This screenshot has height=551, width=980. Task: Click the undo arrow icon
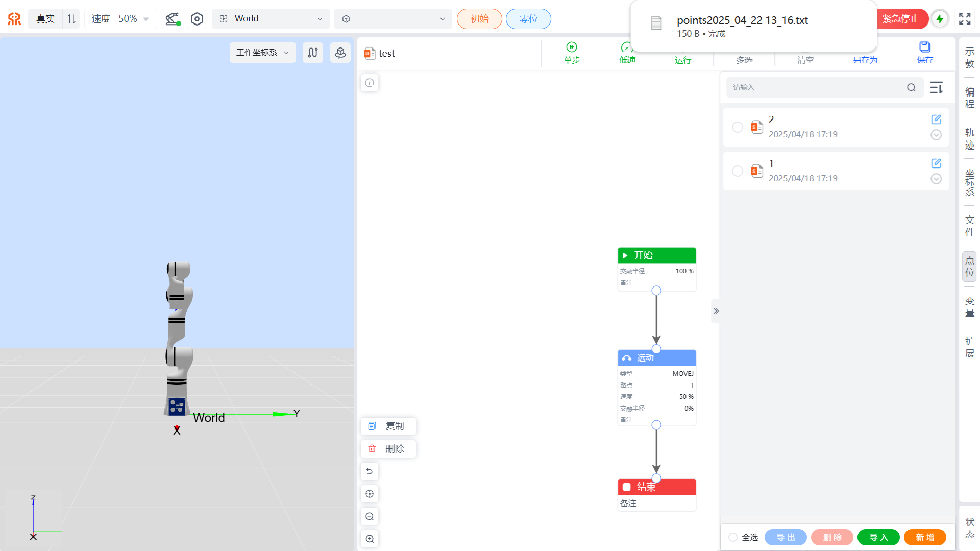[x=370, y=471]
